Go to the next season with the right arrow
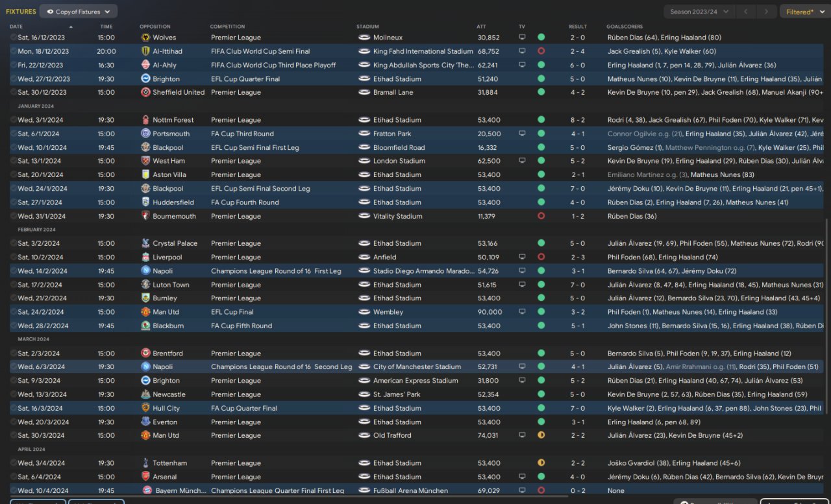This screenshot has height=504, width=831. (x=767, y=12)
